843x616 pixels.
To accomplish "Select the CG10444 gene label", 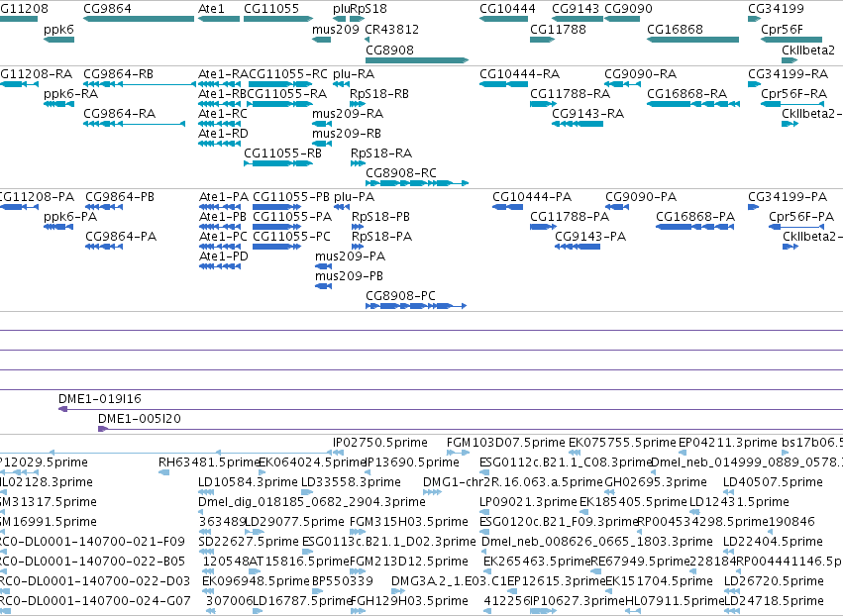I will pyautogui.click(x=507, y=9).
